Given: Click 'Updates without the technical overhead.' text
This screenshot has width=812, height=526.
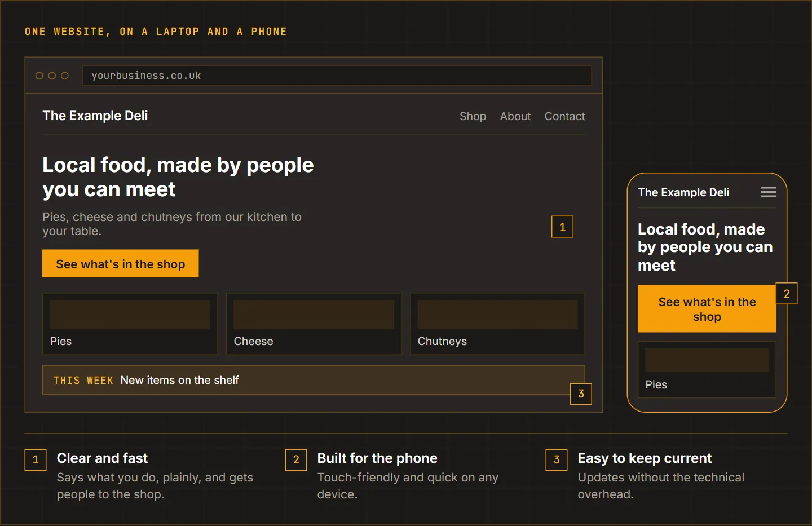Looking at the screenshot, I should pos(661,486).
